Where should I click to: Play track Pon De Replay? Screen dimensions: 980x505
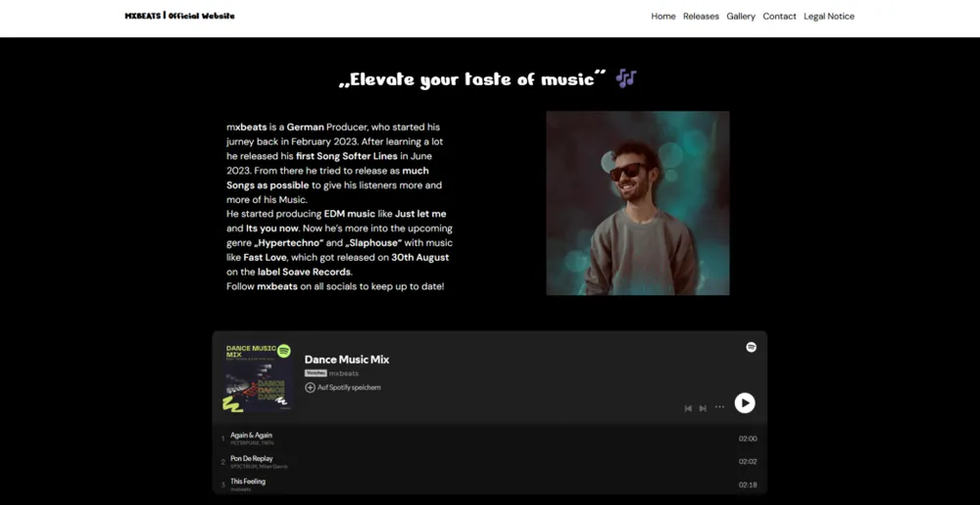[x=252, y=458]
